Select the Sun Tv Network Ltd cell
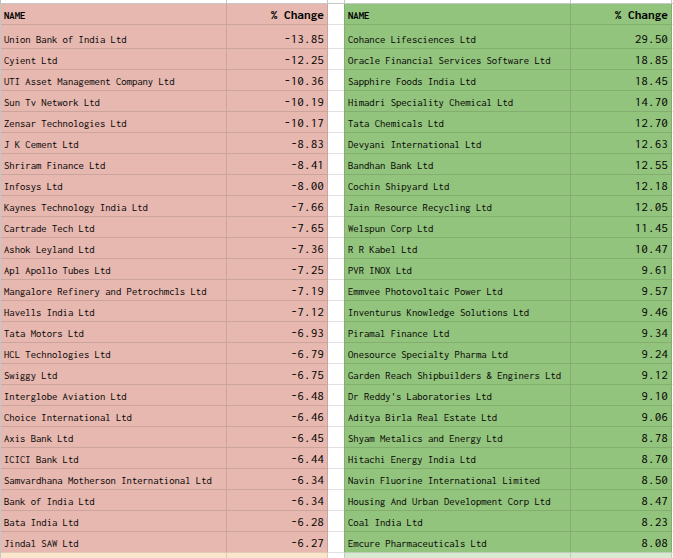Viewport: 673px width, 558px height. [113, 103]
